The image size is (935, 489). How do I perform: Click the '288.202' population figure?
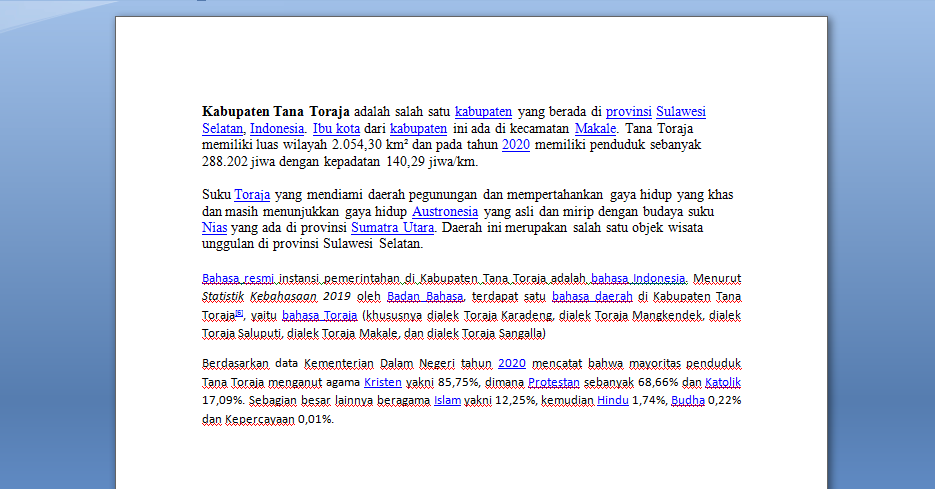click(x=225, y=161)
